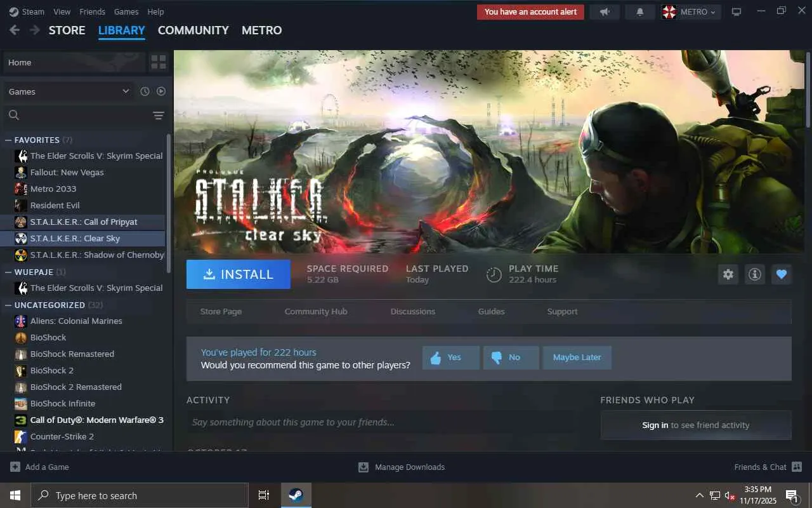Image resolution: width=812 pixels, height=508 pixels.
Task: Open the METRO profile tab
Action: (262, 30)
